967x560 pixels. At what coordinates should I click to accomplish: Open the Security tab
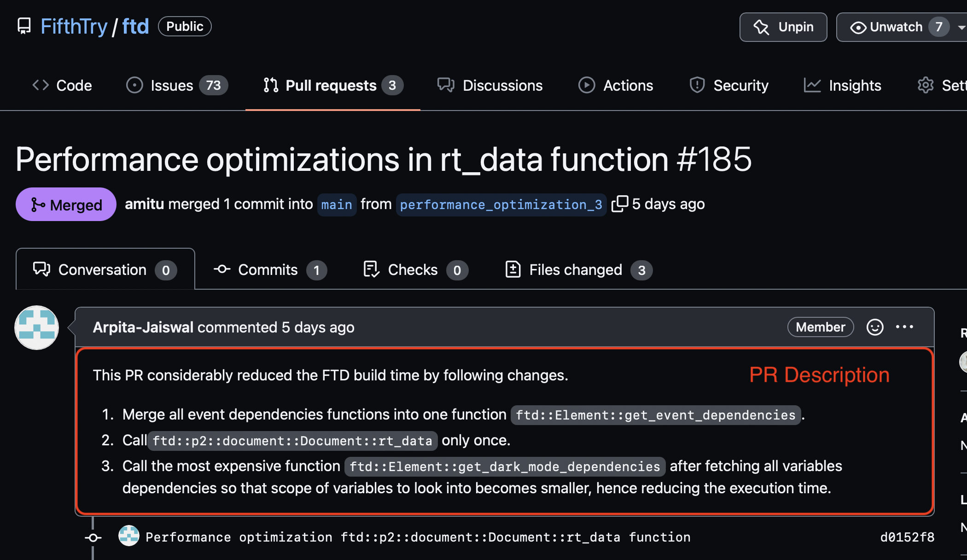pos(729,86)
